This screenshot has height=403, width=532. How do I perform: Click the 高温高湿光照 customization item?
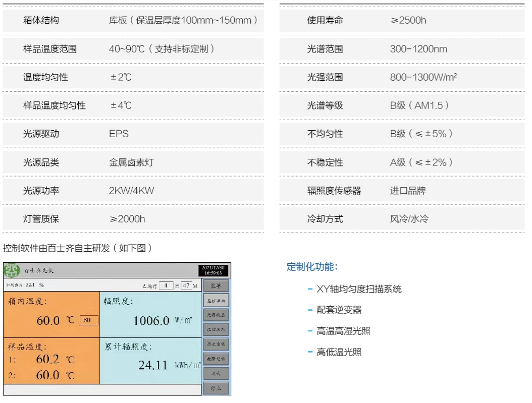tap(344, 331)
